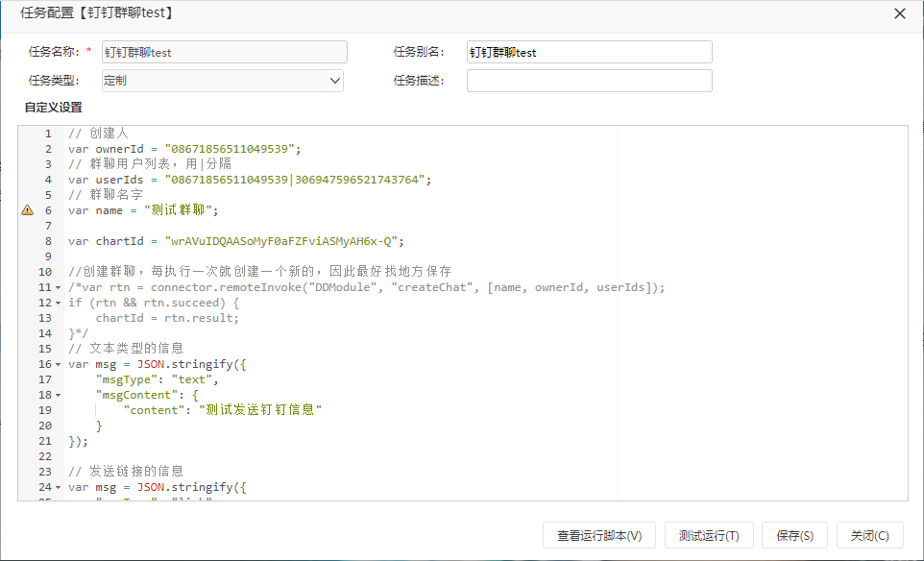
Task: Click JSON.stringify on line 24
Action: [x=185, y=487]
